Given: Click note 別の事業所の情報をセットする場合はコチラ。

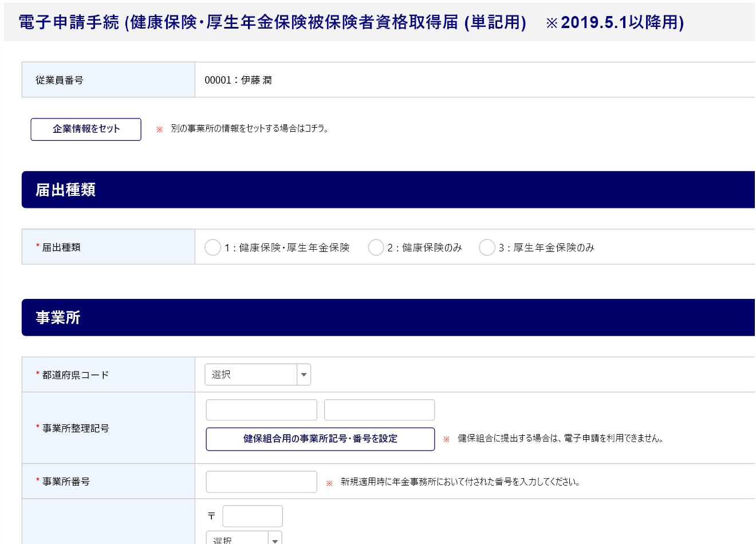Looking at the screenshot, I should point(250,129).
